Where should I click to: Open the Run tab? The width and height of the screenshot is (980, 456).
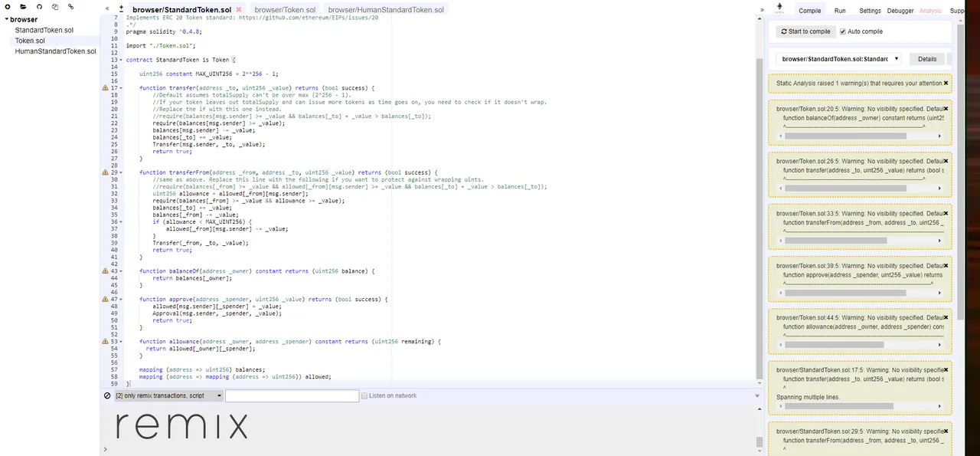840,11
